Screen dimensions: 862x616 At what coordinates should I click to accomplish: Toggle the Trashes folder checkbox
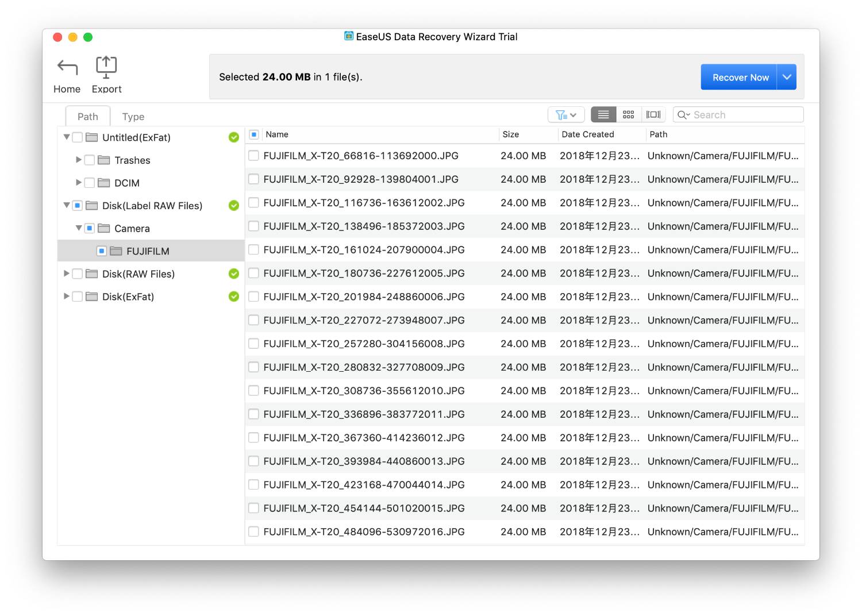(90, 160)
